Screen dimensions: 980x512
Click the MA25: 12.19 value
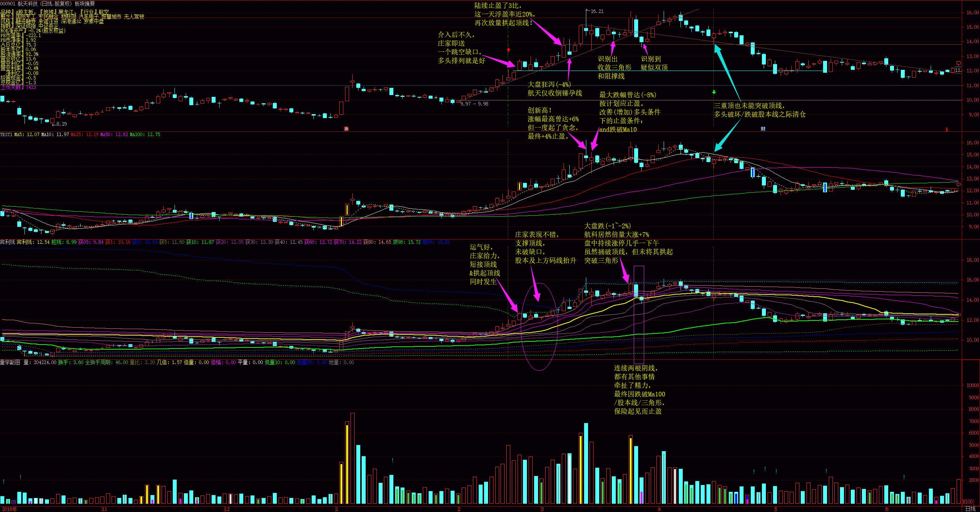pyautogui.click(x=85, y=134)
